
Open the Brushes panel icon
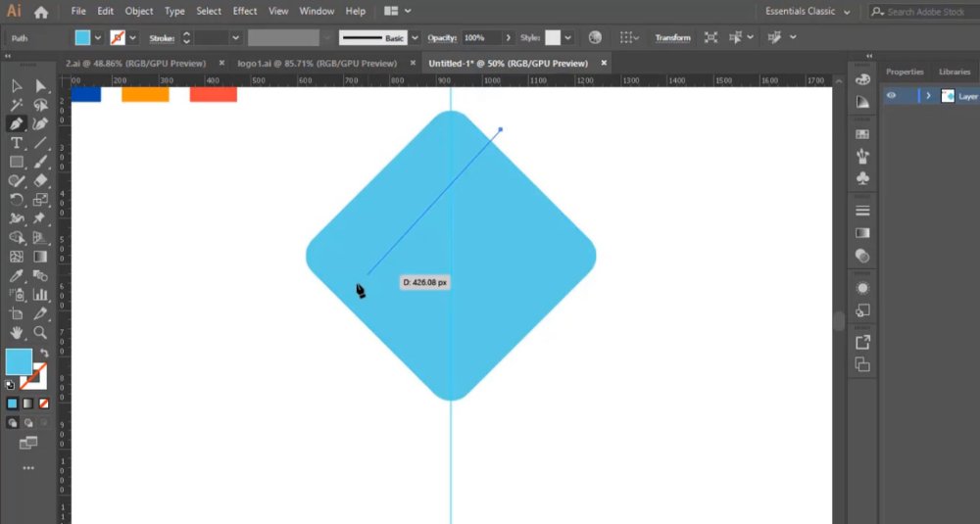tap(862, 155)
